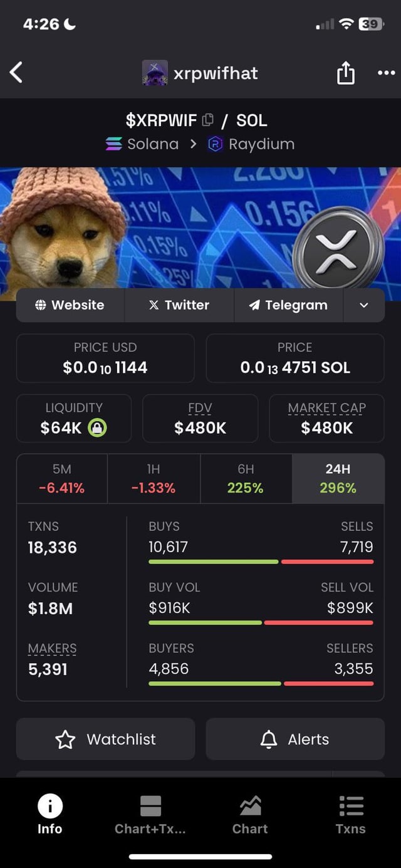
Task: Open the Telegram link
Action: pyautogui.click(x=288, y=305)
